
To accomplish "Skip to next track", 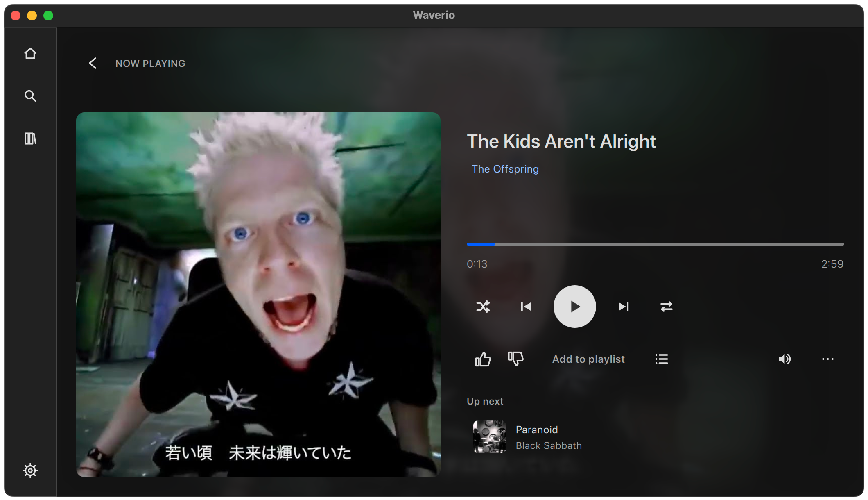I will click(x=624, y=307).
